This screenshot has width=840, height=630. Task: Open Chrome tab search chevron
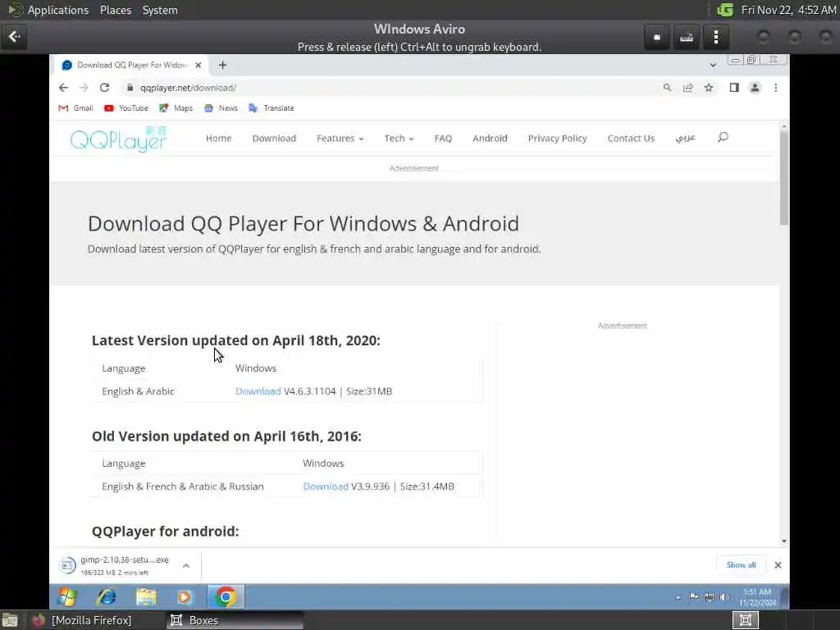point(713,65)
